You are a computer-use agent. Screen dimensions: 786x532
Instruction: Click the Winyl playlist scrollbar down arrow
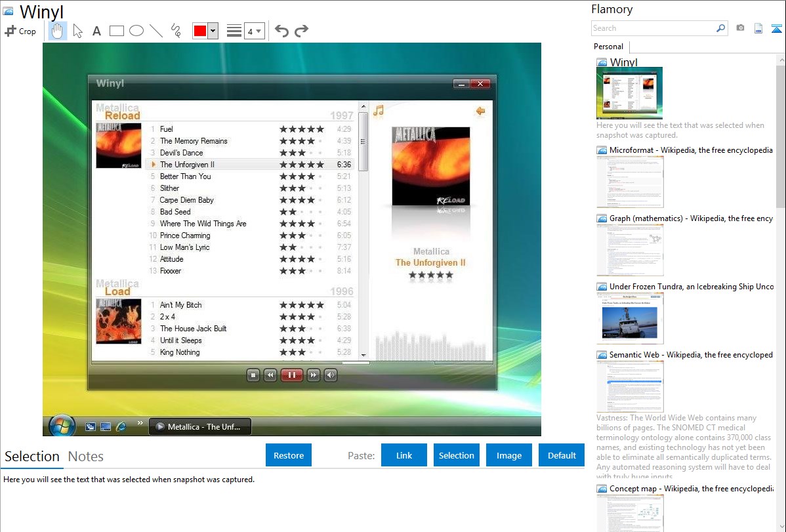(x=363, y=355)
